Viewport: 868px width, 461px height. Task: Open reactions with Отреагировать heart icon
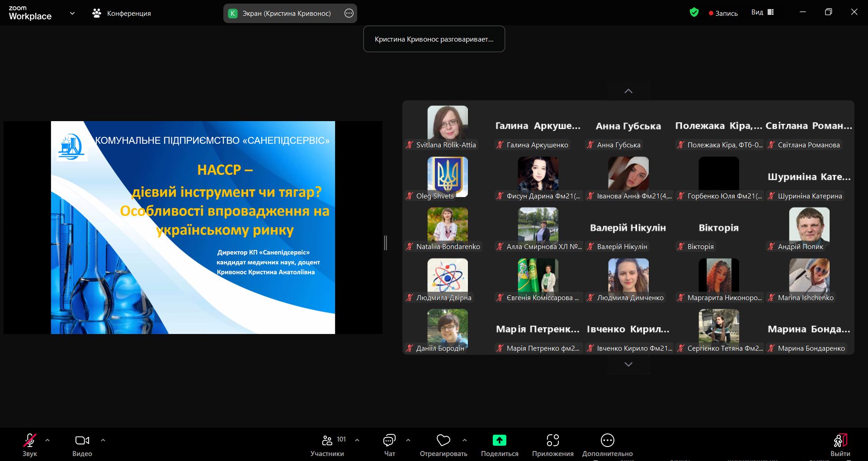pyautogui.click(x=443, y=440)
